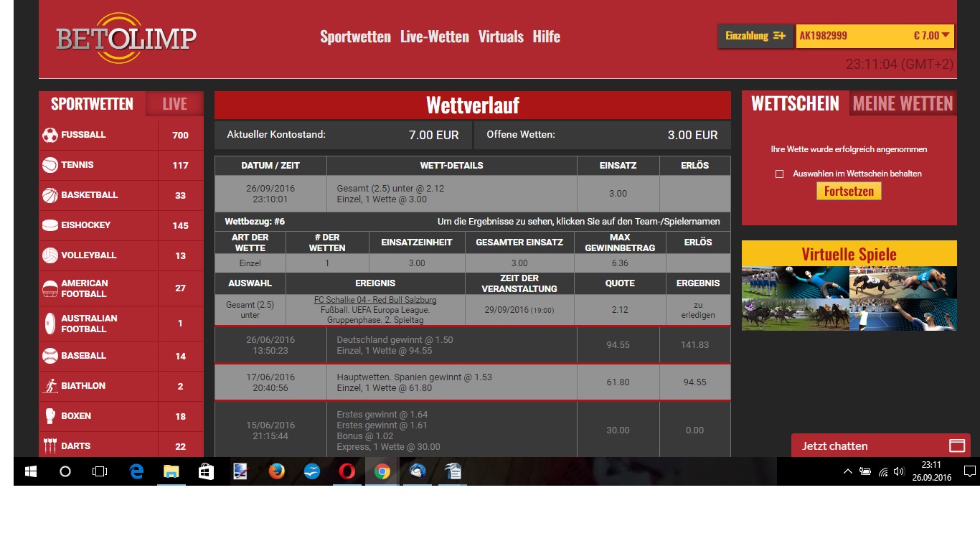The height and width of the screenshot is (551, 980).
Task: Click account ID AK1982999
Action: (x=823, y=36)
